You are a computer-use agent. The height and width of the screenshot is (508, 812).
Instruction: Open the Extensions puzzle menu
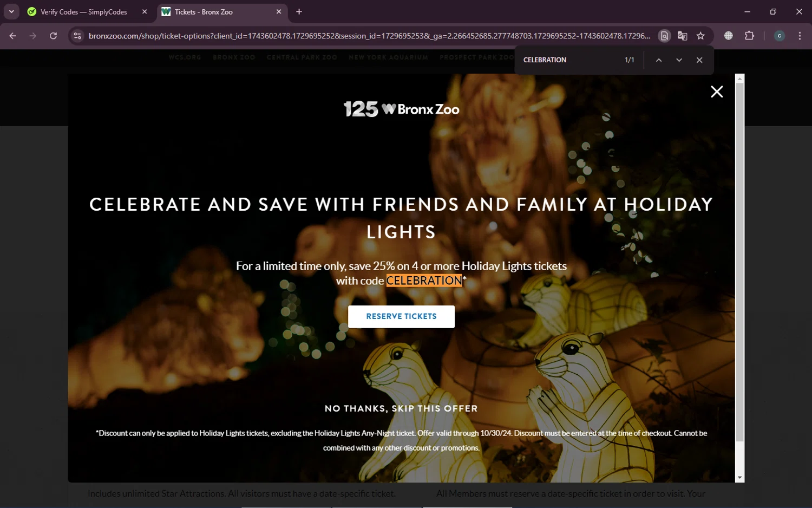point(749,36)
